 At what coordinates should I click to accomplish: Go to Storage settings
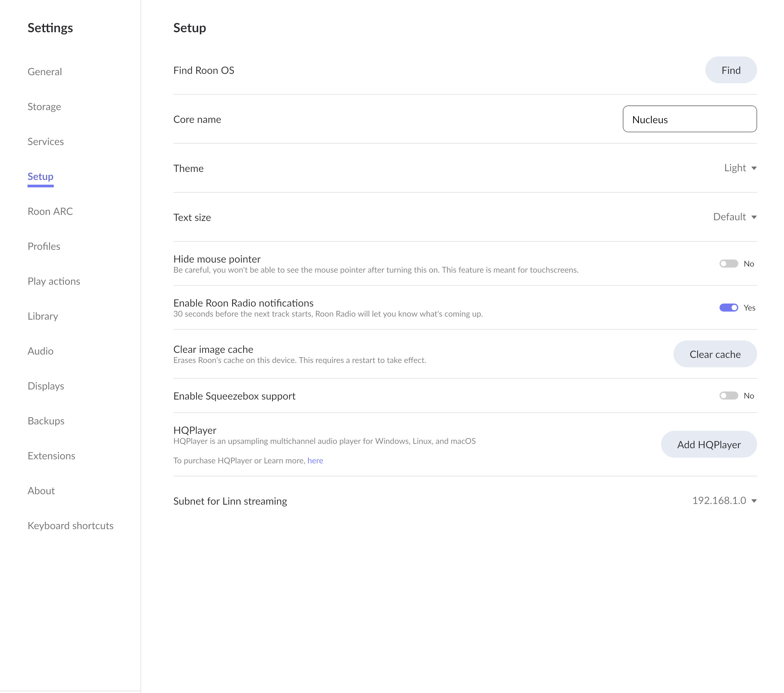[44, 106]
